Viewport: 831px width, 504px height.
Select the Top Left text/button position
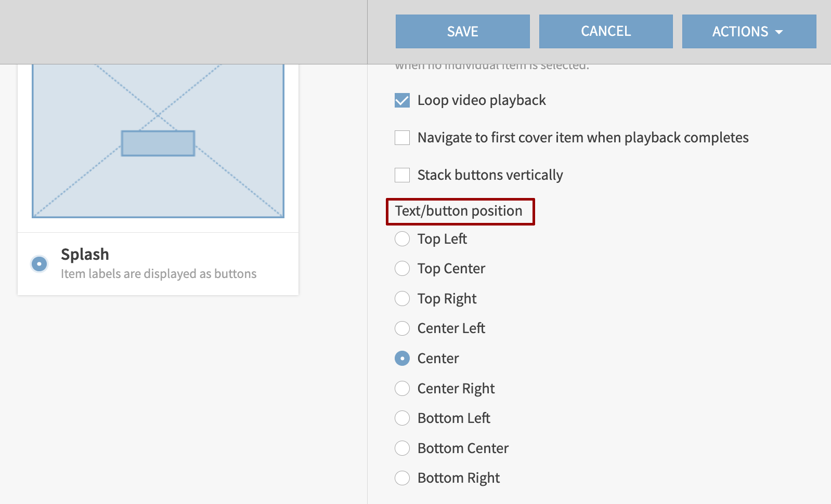click(402, 239)
